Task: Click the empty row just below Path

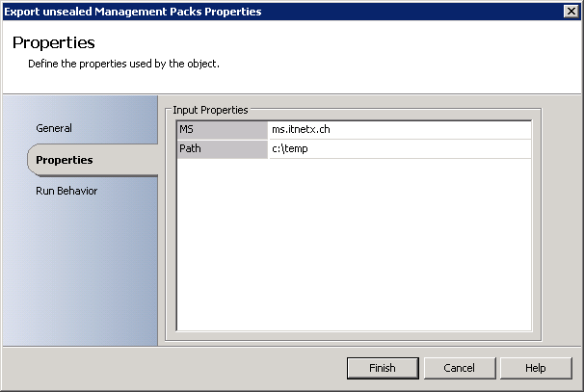Action: [354, 168]
